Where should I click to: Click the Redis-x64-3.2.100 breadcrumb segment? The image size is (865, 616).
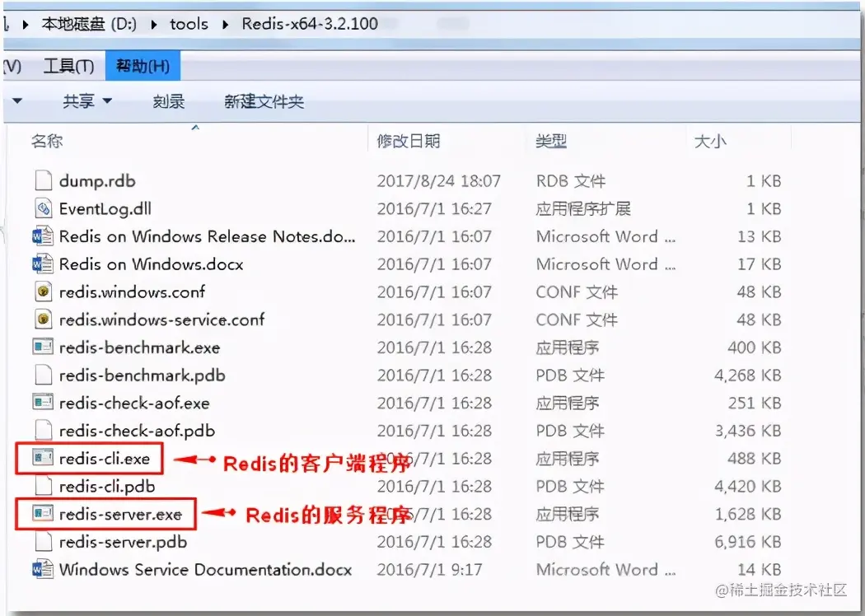coord(310,24)
